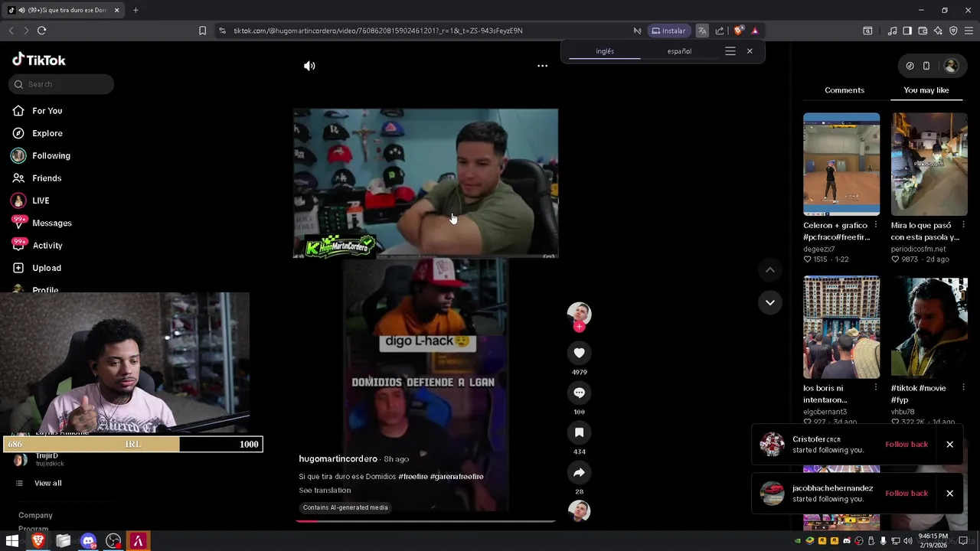Open the TikTok coins icon

910,66
